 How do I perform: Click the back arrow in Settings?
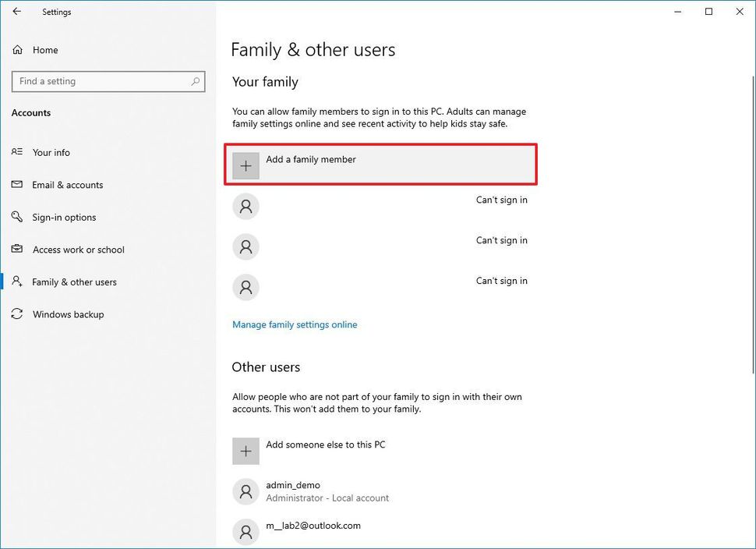pyautogui.click(x=17, y=12)
